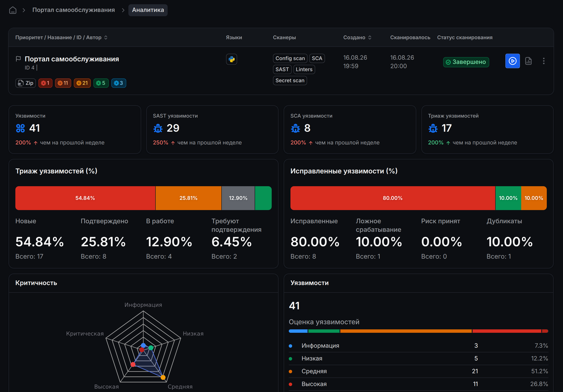Click the 'Завершено' scan status badge

pos(466,62)
